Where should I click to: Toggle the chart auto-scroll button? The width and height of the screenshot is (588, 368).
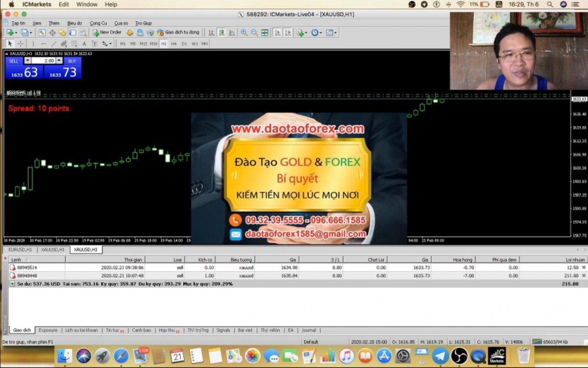pos(277,33)
